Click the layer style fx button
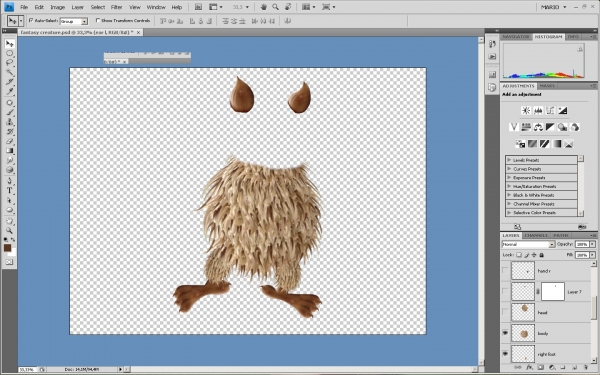Image resolution: width=600 pixels, height=375 pixels. 530,367
